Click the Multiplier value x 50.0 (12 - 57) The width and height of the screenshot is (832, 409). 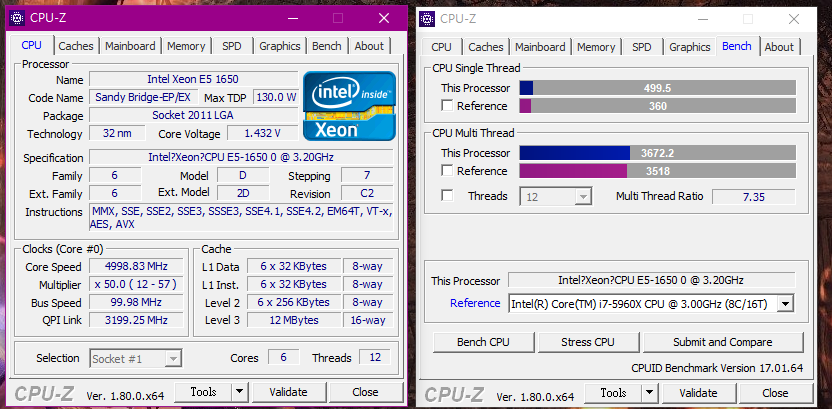click(136, 284)
